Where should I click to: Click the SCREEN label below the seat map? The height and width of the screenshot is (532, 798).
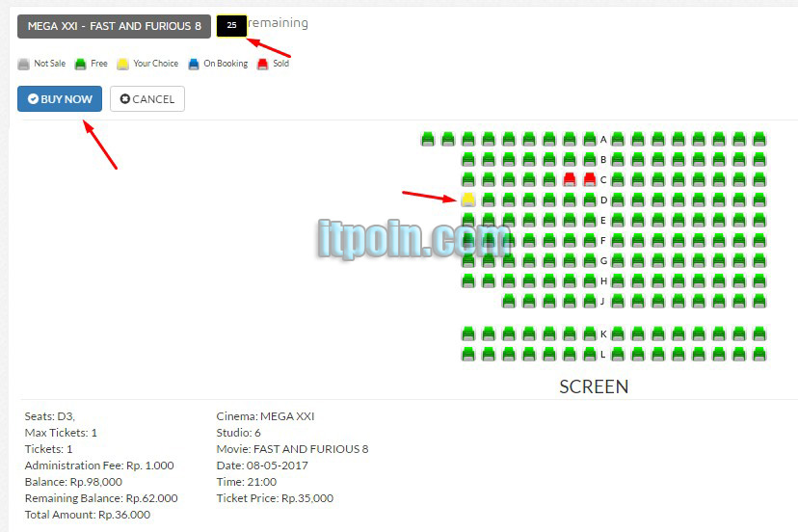(x=594, y=386)
